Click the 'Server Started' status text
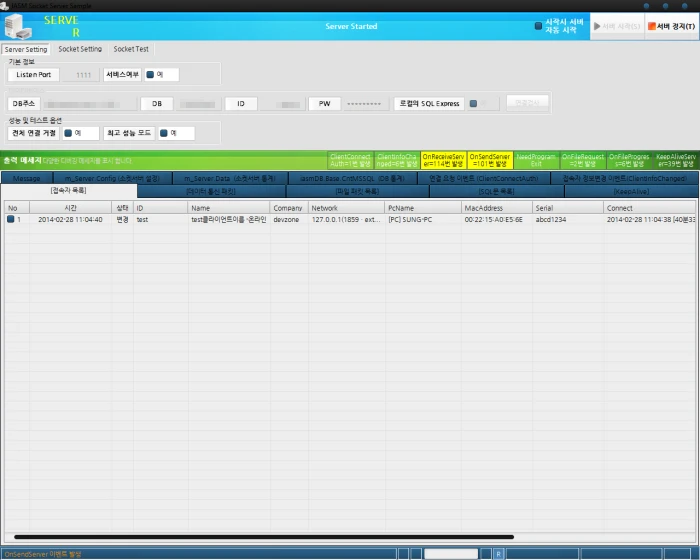 point(351,26)
